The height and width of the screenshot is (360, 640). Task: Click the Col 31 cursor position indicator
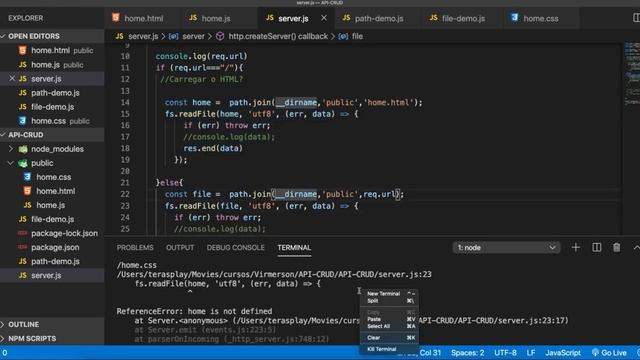(x=430, y=353)
